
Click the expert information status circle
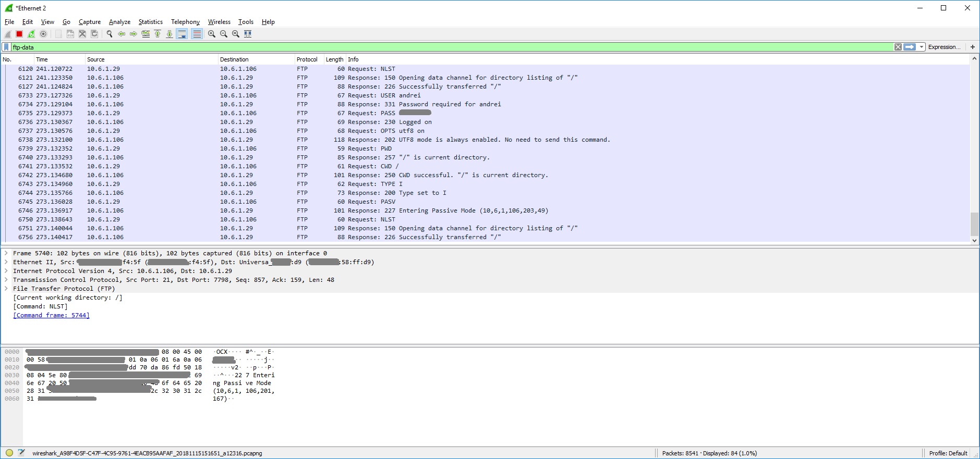click(x=9, y=453)
